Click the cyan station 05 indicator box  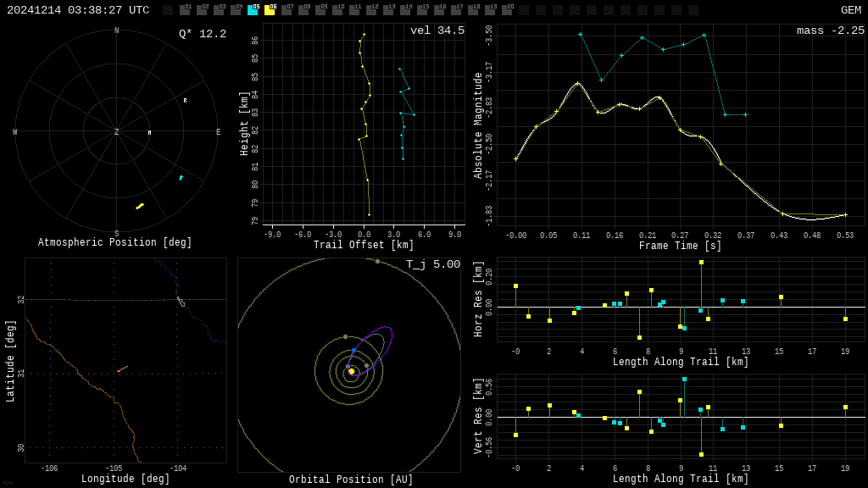[x=253, y=10]
